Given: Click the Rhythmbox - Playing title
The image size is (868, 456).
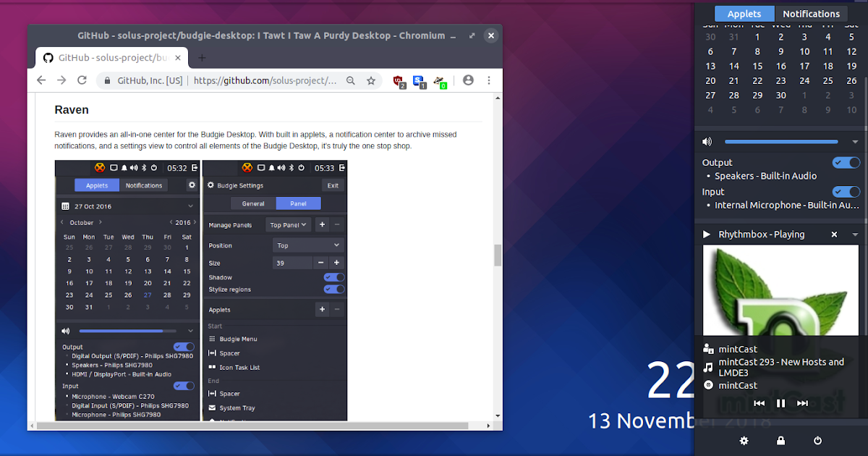Looking at the screenshot, I should tap(761, 235).
